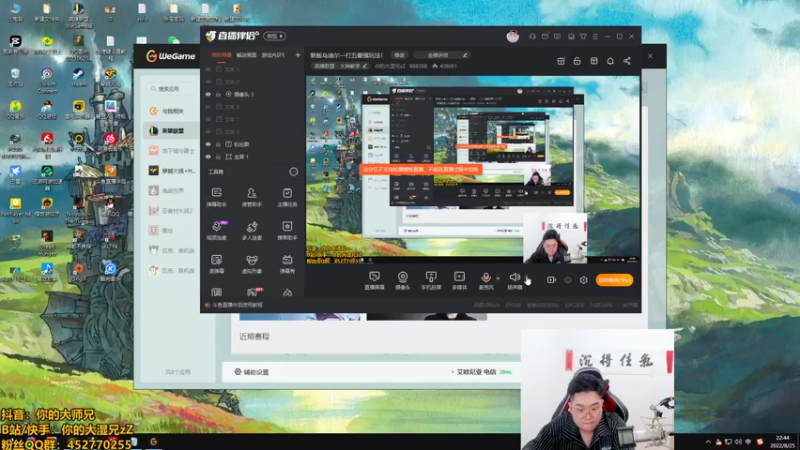Open settings gear beside the start-stream button
Image resolution: width=800 pixels, height=450 pixels.
pyautogui.click(x=584, y=280)
